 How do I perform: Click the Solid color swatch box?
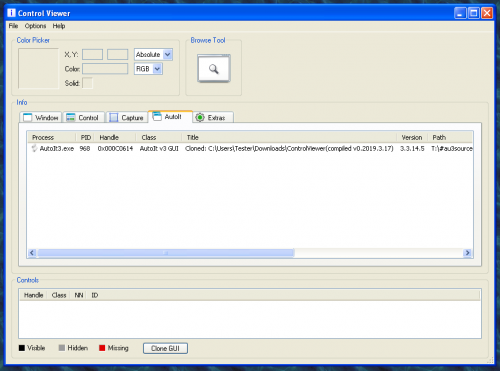coord(87,83)
